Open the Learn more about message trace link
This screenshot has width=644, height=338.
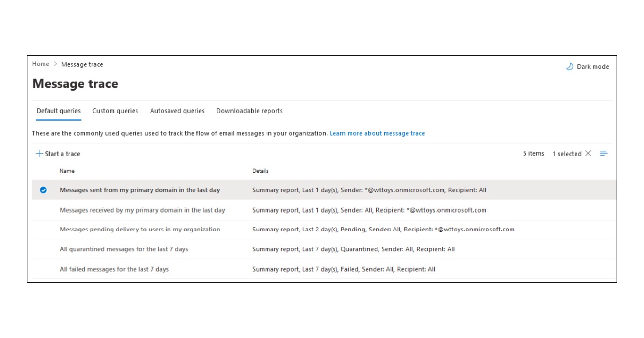(377, 133)
